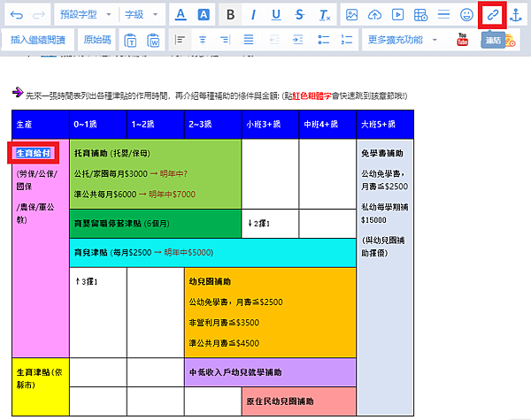Click the clear formatting icon

point(325,15)
